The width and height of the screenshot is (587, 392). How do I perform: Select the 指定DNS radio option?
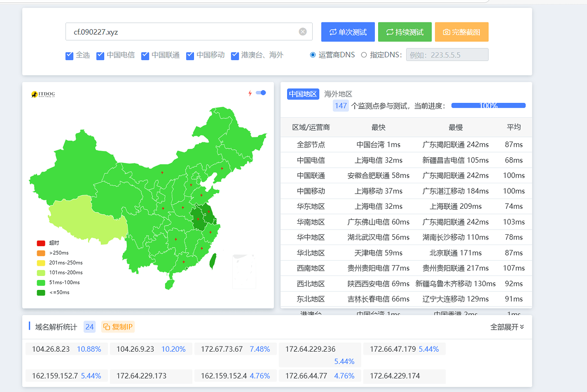364,55
